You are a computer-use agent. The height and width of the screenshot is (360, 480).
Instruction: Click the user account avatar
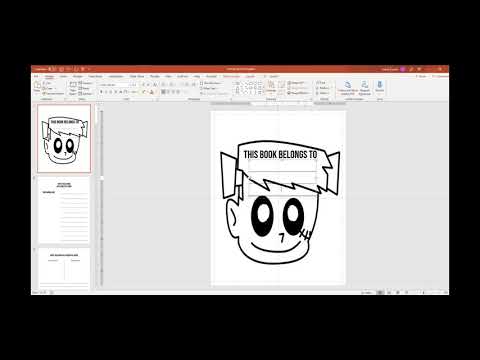pyautogui.click(x=403, y=69)
